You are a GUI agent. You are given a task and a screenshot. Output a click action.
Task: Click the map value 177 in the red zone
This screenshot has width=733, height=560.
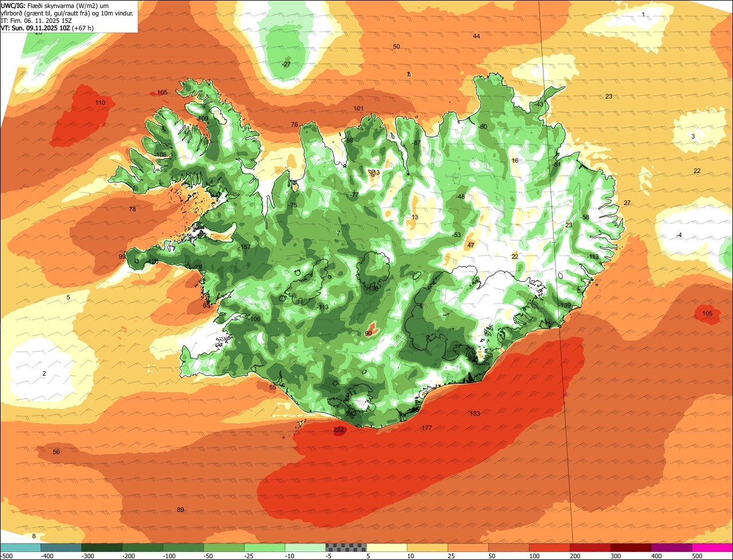tap(427, 428)
